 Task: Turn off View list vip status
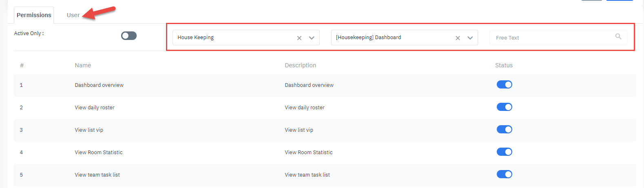(504, 130)
